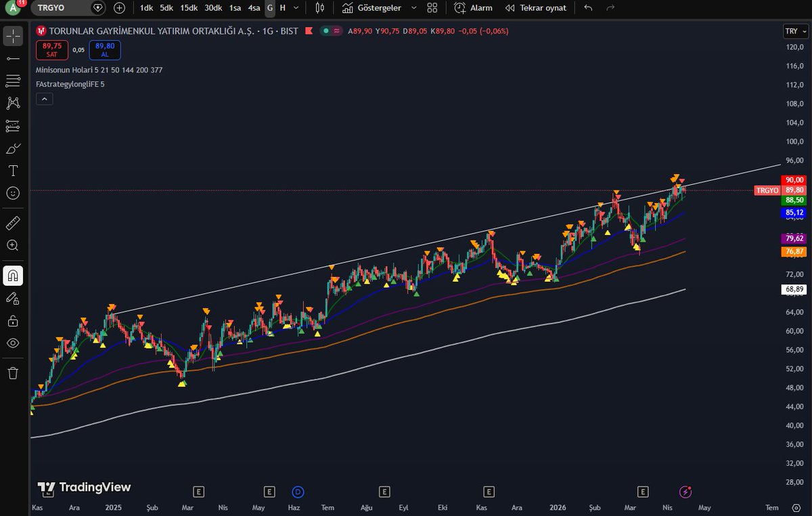
Task: Open the user profile avatar menu
Action: [14, 8]
